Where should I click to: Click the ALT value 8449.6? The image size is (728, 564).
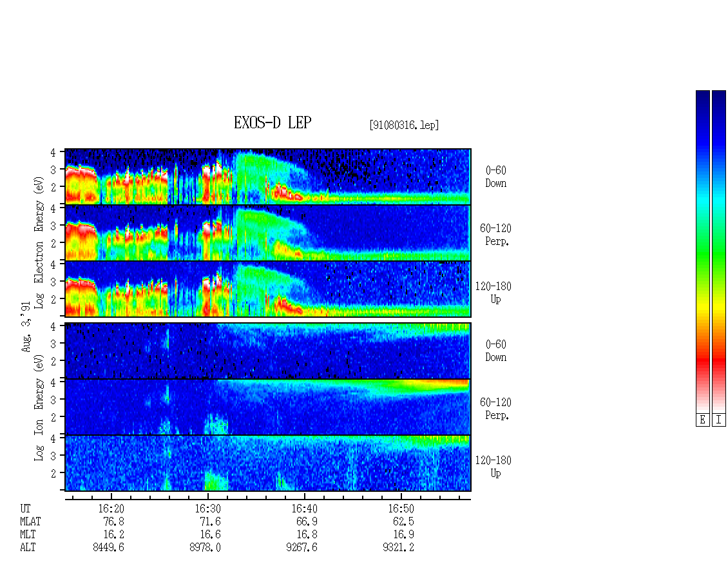(x=108, y=547)
